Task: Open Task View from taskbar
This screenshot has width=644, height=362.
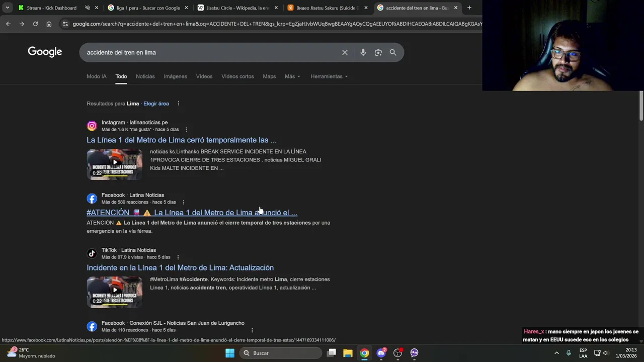Action: 332,353
